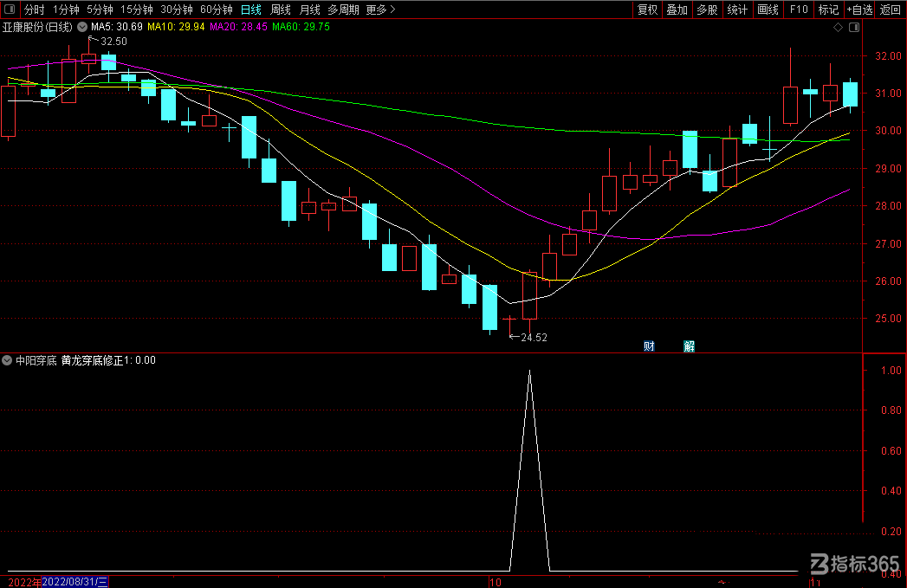Switch to 分时 intraday view

pyautogui.click(x=34, y=10)
